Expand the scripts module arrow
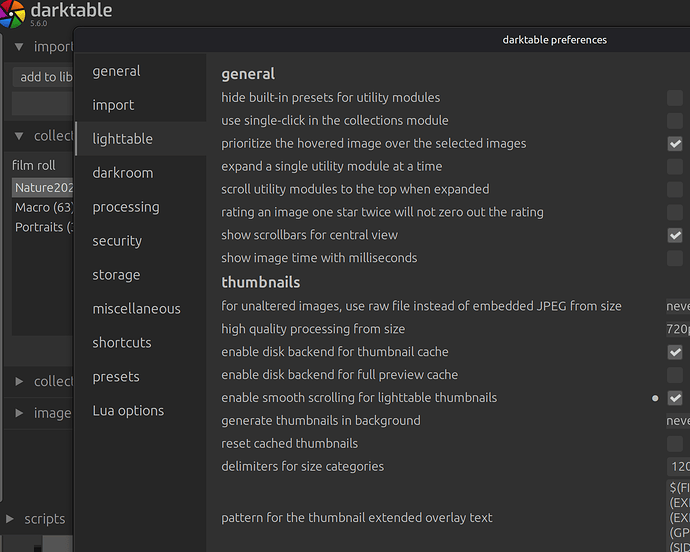 (x=10, y=519)
